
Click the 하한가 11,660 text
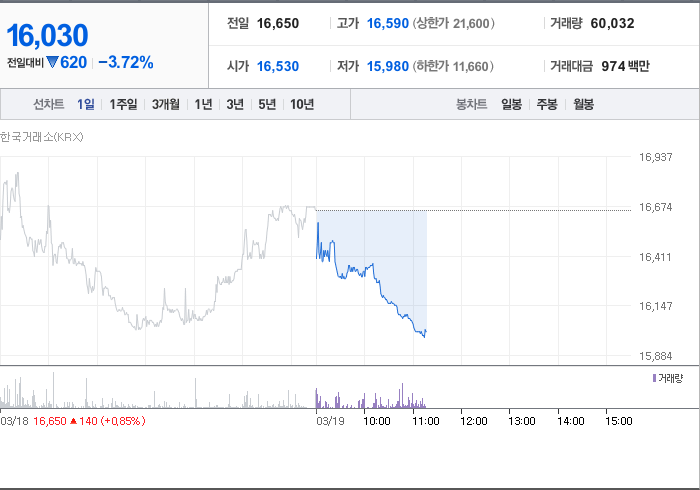453,66
